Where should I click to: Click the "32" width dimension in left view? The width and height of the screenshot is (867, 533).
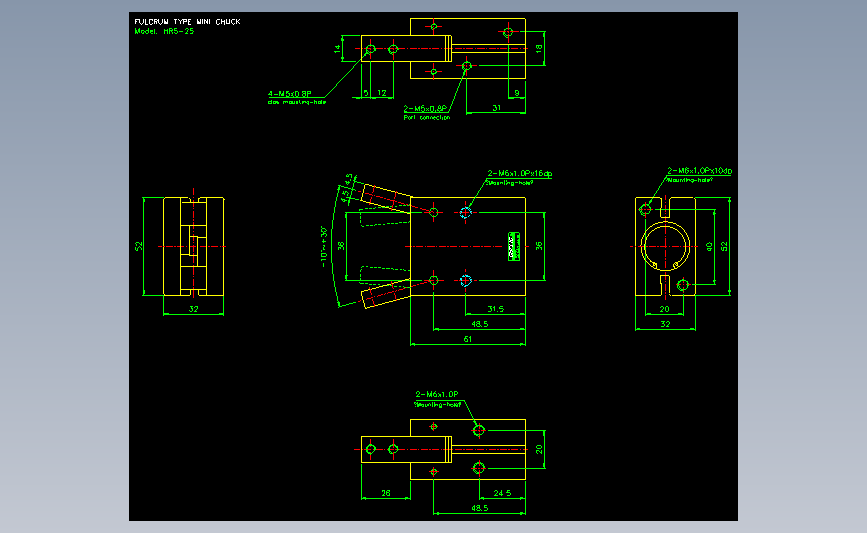point(194,309)
